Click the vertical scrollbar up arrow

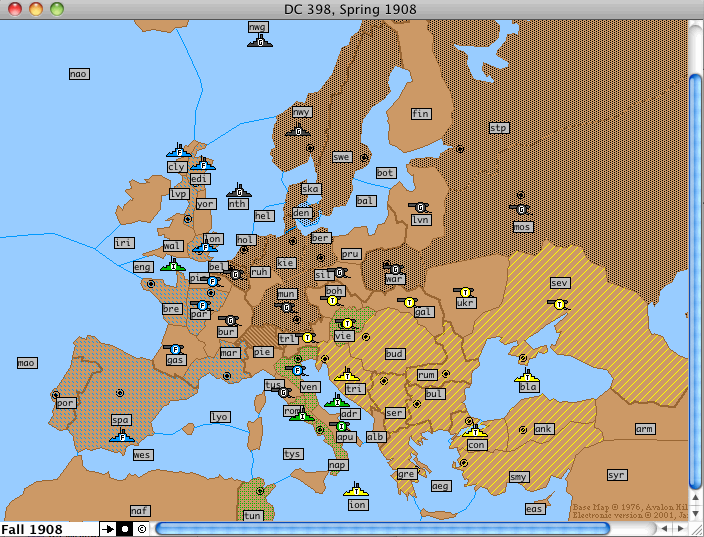pos(695,497)
